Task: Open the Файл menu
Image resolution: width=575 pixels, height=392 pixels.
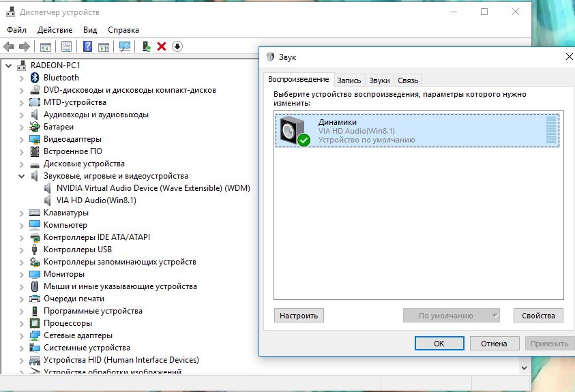Action: [x=16, y=30]
